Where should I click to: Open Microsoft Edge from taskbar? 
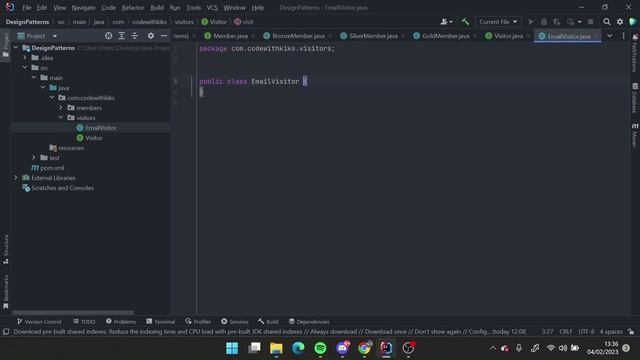click(x=298, y=348)
